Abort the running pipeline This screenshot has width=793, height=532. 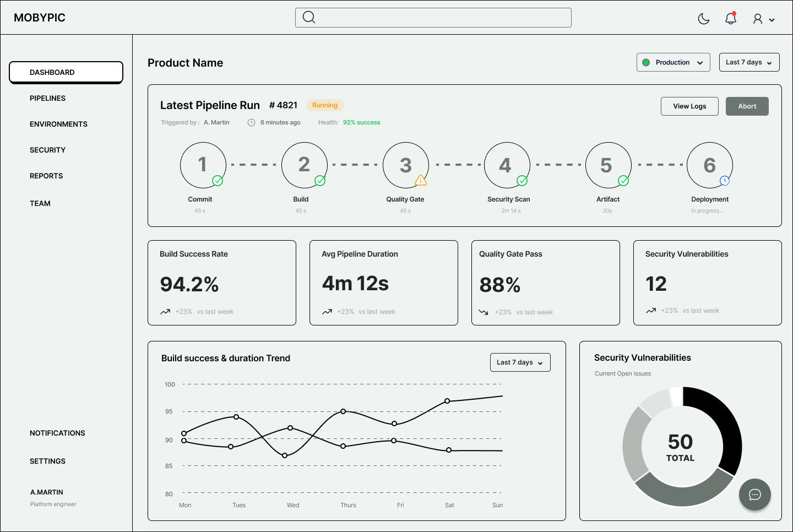tap(747, 106)
